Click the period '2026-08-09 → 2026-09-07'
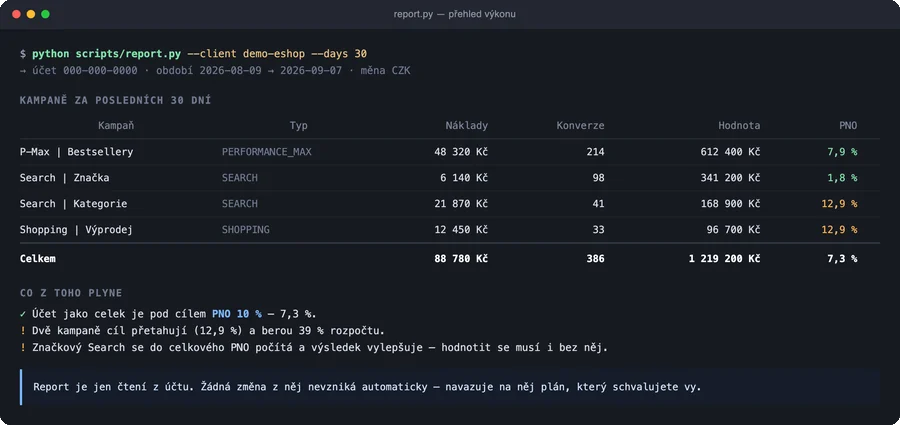The height and width of the screenshot is (425, 900). (x=271, y=71)
